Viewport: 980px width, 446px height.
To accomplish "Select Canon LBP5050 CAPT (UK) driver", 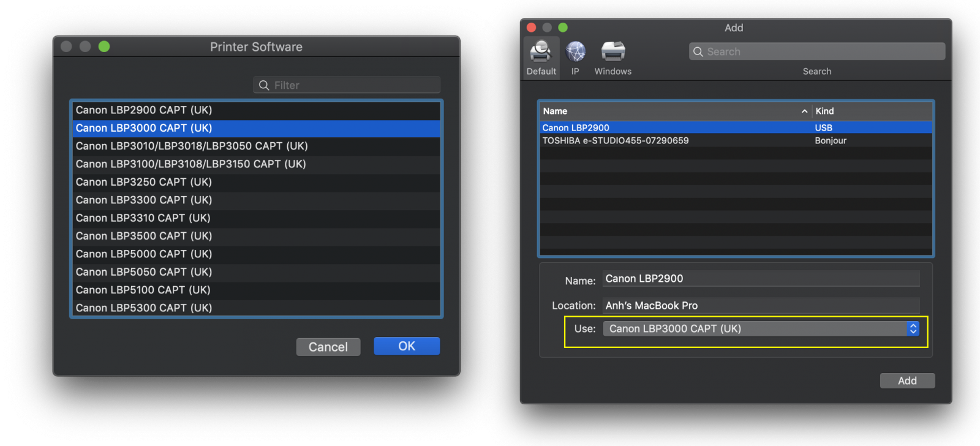I will pos(257,272).
